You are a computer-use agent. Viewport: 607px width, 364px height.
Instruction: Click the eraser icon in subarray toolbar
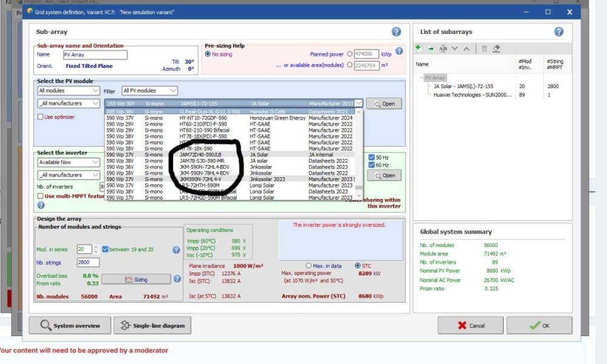tap(497, 49)
